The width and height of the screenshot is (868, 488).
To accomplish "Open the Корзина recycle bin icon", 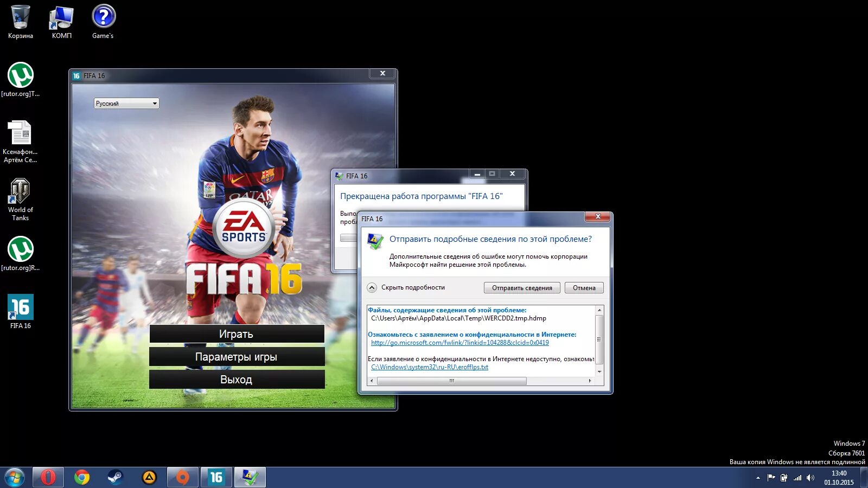I will 21,22.
